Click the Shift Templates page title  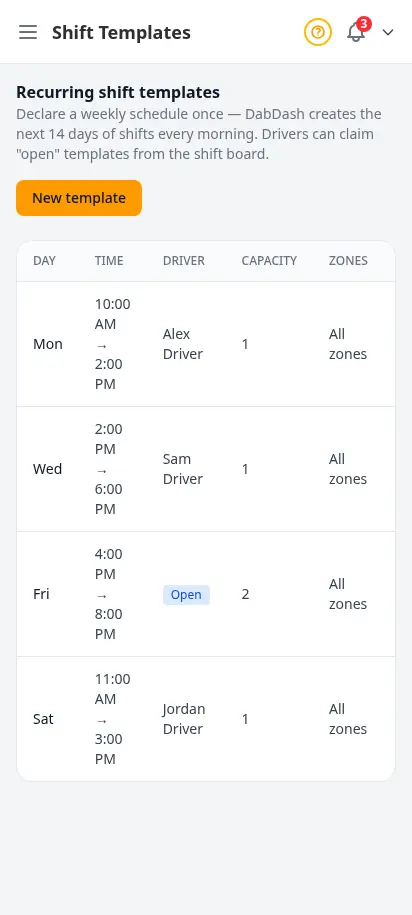click(x=121, y=32)
